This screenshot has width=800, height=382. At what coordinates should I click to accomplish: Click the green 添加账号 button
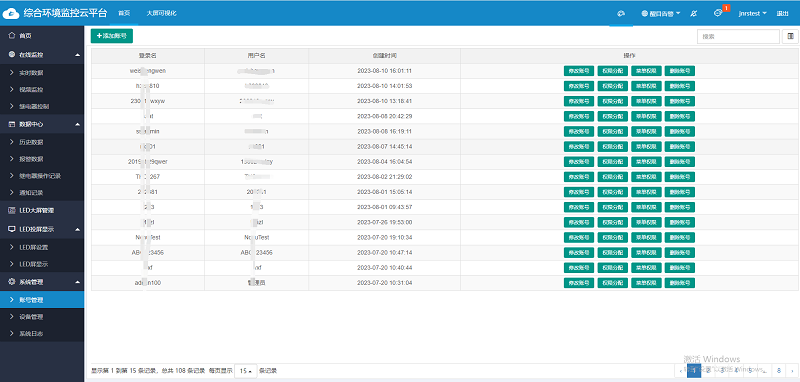pyautogui.click(x=112, y=36)
